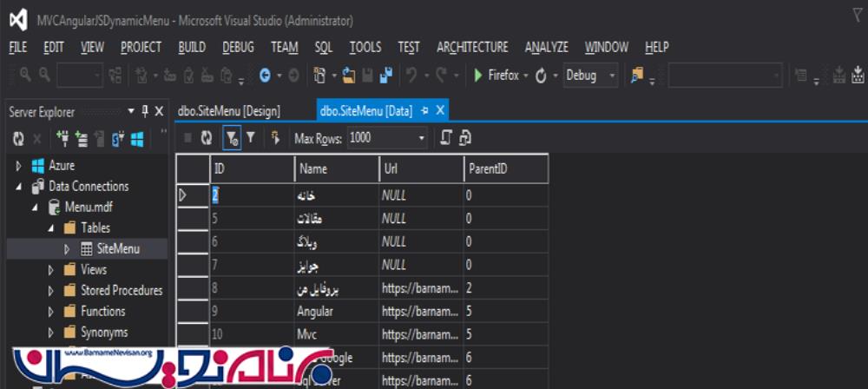Refresh the table data in the grid toolbar

[x=207, y=137]
